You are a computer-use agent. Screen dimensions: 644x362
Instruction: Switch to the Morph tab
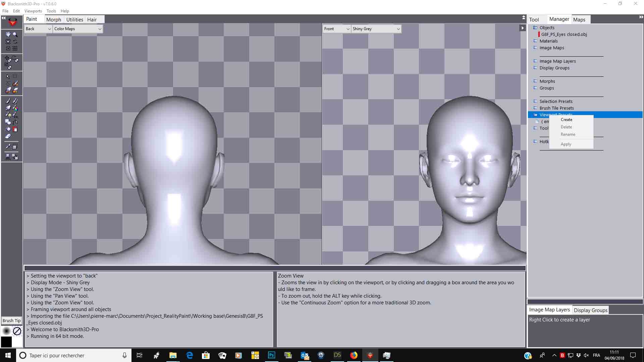click(x=54, y=19)
